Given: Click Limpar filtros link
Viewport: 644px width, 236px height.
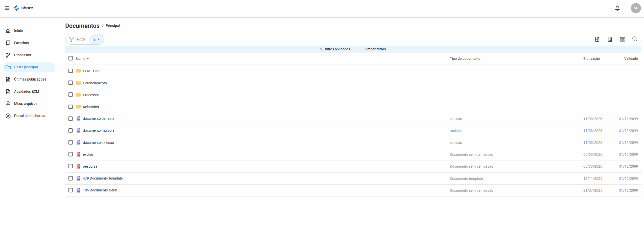Looking at the screenshot, I should tap(375, 49).
